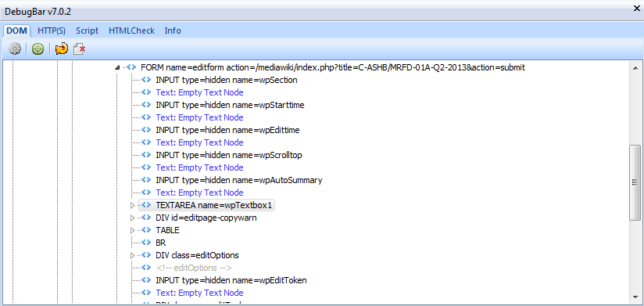Select the INPUT name=wpEditToken text
644x306 pixels.
[231, 280]
